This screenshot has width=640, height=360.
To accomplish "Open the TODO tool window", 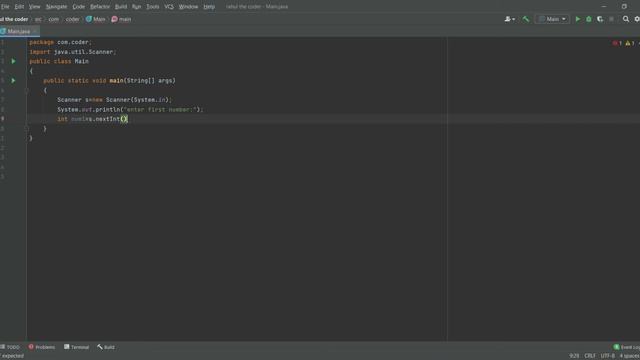I will click(10, 347).
